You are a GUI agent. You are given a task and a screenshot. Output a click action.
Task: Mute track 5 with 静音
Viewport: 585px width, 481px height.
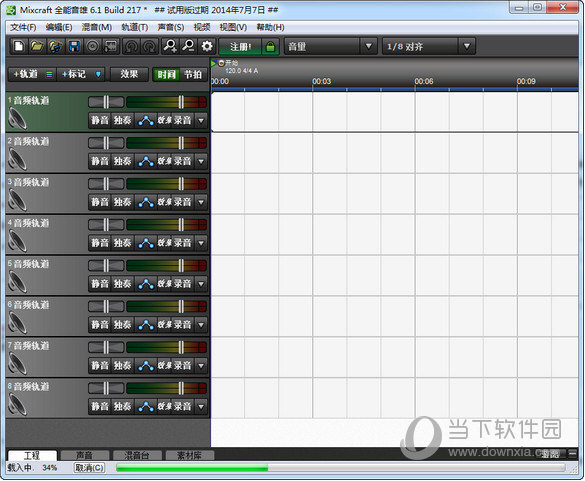100,284
